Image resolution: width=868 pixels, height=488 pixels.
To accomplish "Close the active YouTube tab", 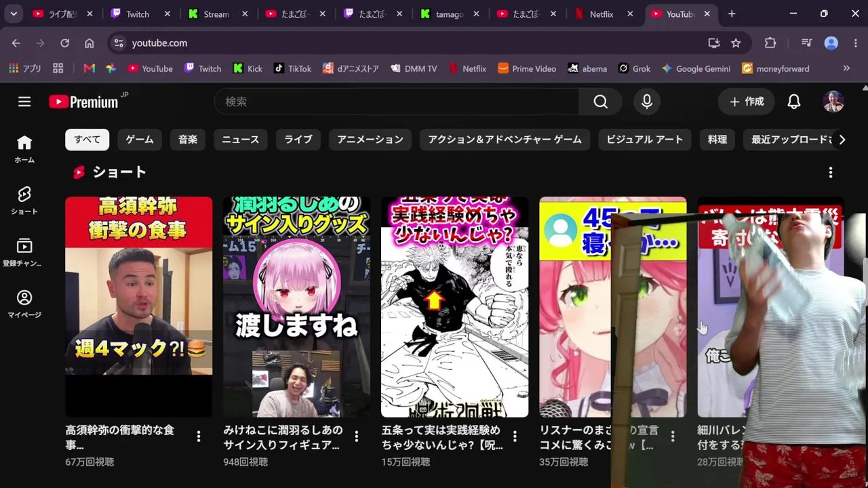I will (707, 14).
